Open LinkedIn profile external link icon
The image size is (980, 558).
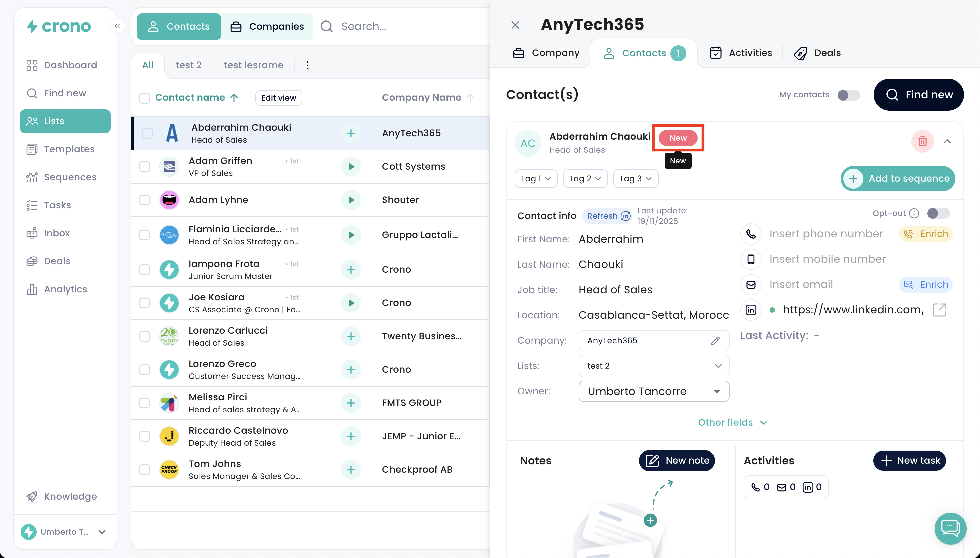[939, 310]
